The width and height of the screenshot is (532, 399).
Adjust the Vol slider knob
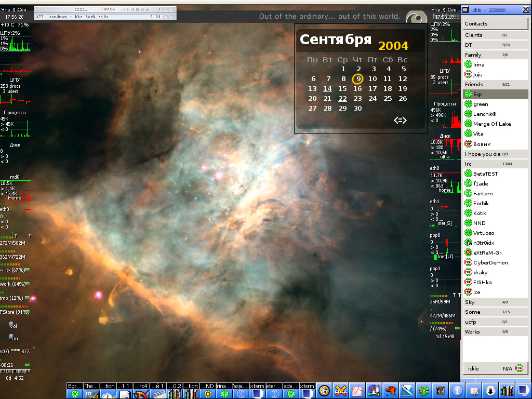pos(11,325)
